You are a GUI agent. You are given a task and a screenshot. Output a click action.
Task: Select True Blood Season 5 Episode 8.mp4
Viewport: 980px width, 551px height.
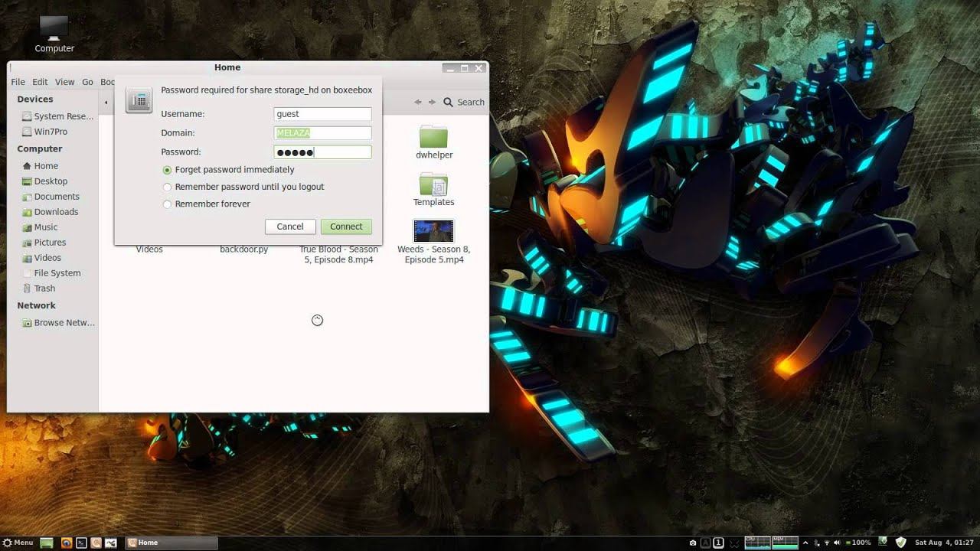338,255
